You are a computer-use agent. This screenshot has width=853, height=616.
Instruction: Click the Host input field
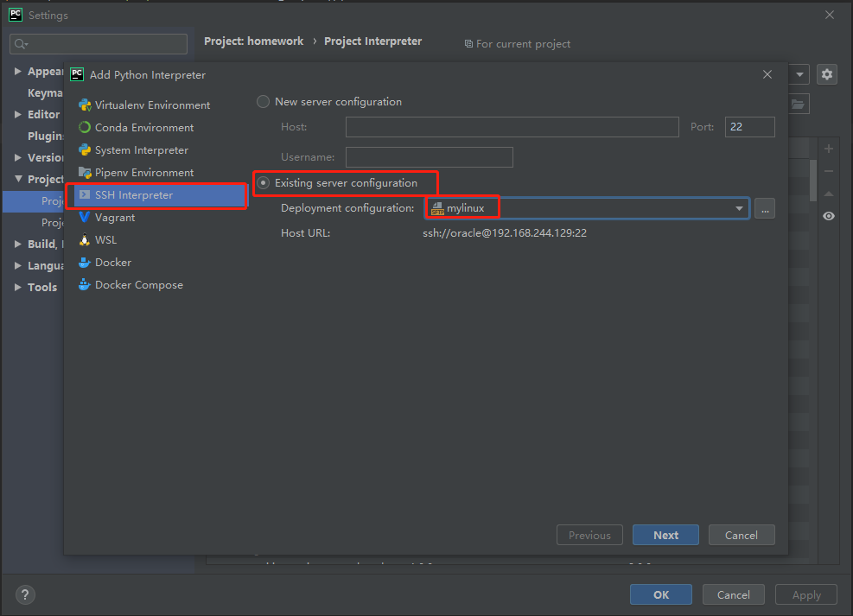[x=512, y=127]
